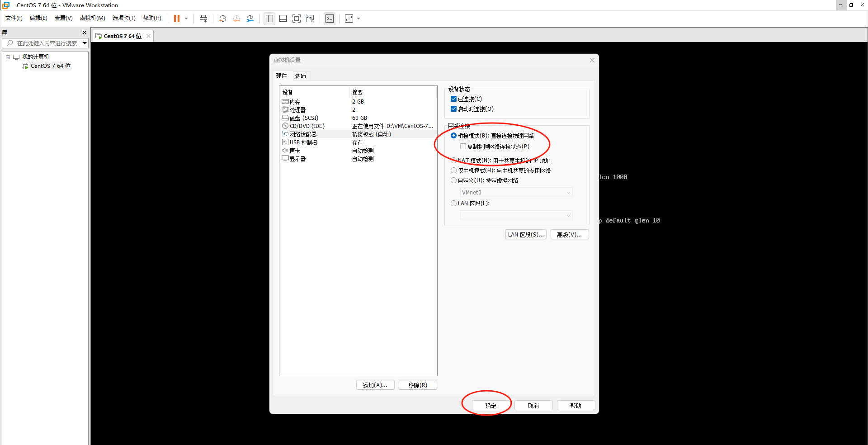Click the USB controller icon in device list
This screenshot has width=868, height=445.
[285, 142]
